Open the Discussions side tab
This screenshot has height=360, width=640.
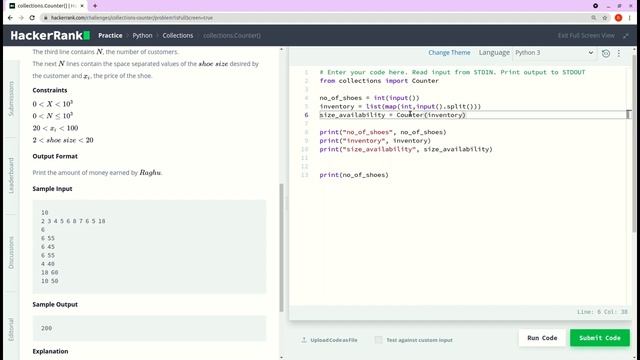(x=11, y=253)
